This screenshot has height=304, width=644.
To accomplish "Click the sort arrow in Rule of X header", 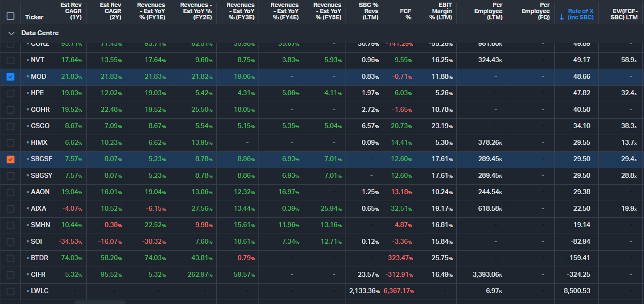I will [x=562, y=17].
